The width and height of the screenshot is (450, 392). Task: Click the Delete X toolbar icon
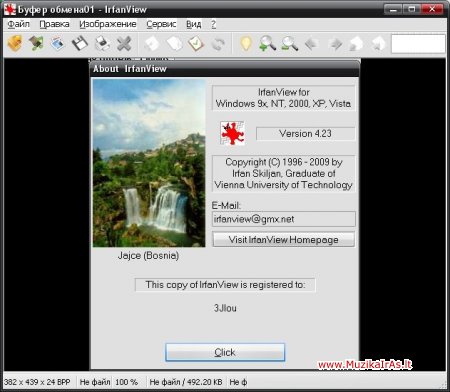(124, 43)
